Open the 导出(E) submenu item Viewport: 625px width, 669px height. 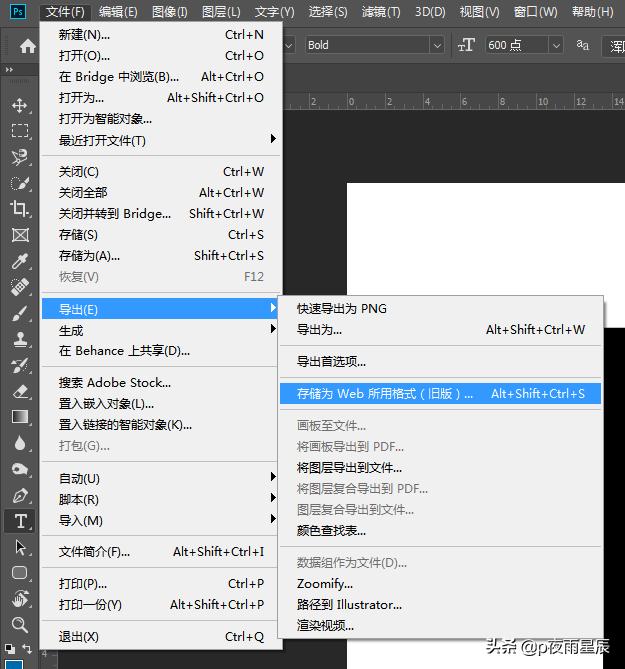(x=160, y=309)
